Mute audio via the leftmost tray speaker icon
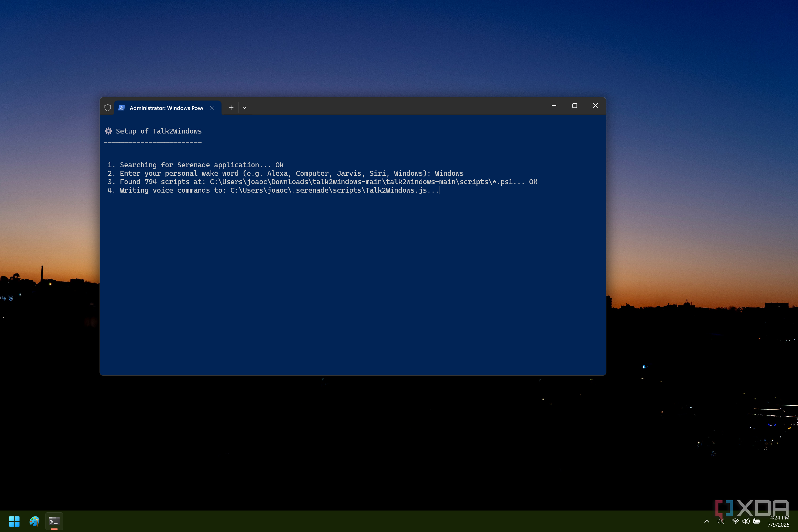 [721, 522]
